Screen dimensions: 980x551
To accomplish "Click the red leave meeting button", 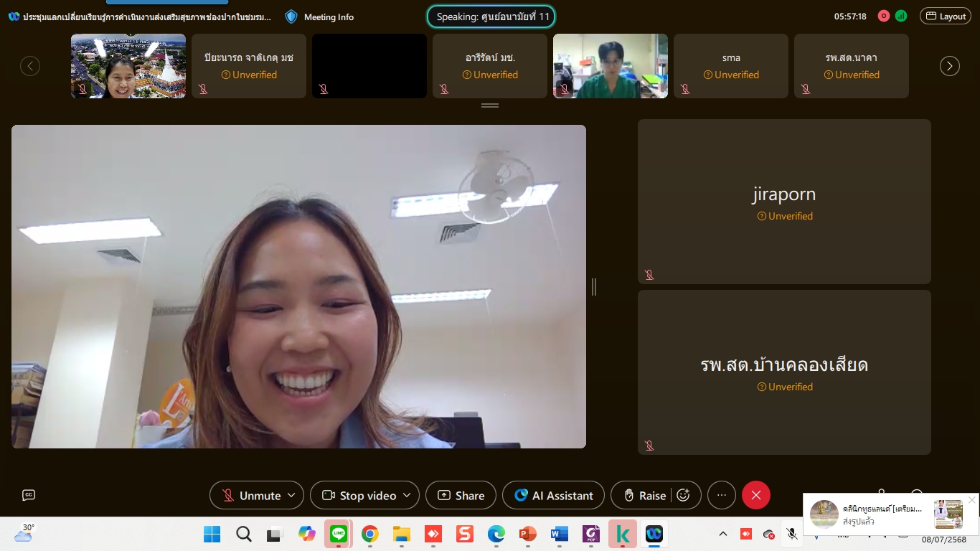I will (x=755, y=495).
